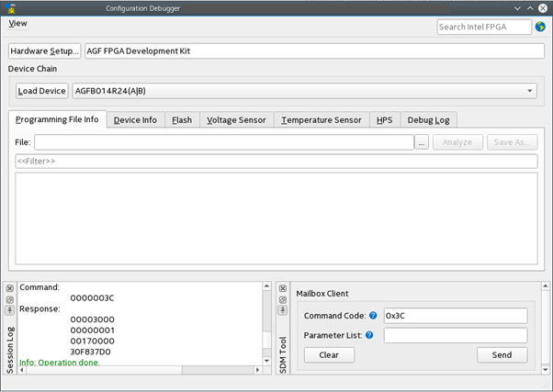Click the globe icon beside the search box
This screenshot has height=392, width=553.
click(x=540, y=27)
